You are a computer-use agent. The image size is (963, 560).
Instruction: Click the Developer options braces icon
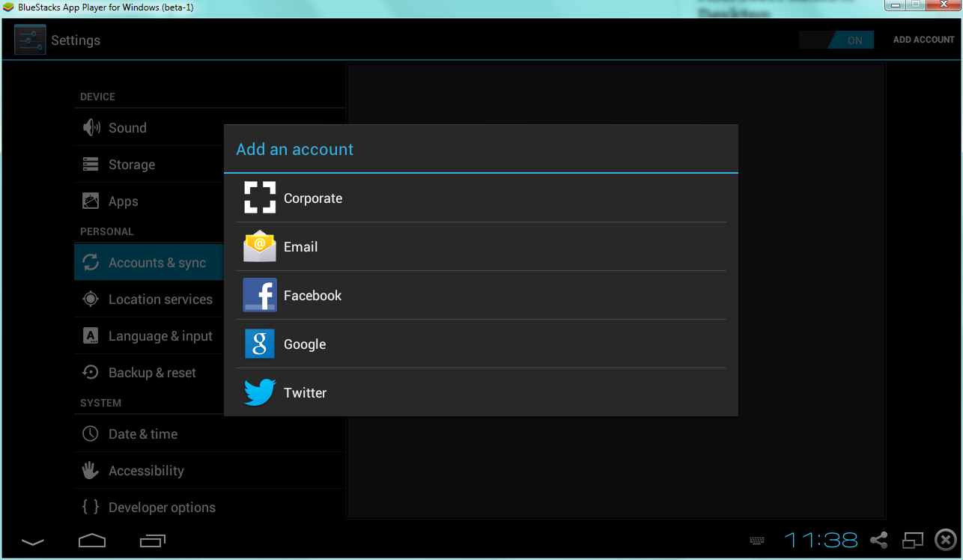coord(91,507)
